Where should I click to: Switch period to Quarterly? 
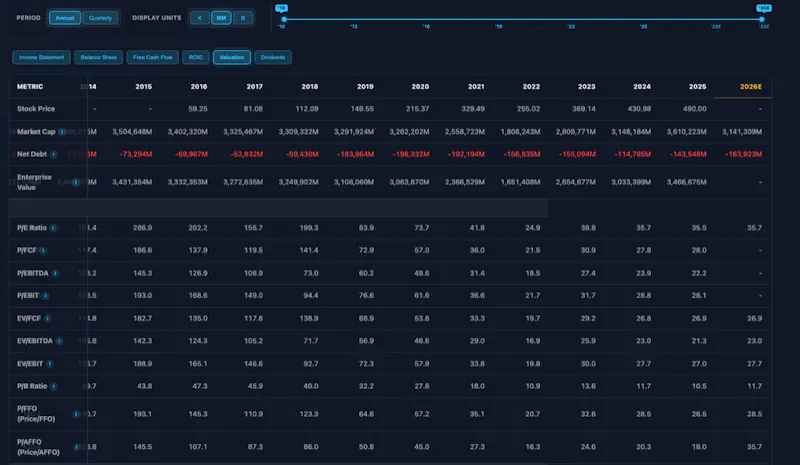click(100, 18)
